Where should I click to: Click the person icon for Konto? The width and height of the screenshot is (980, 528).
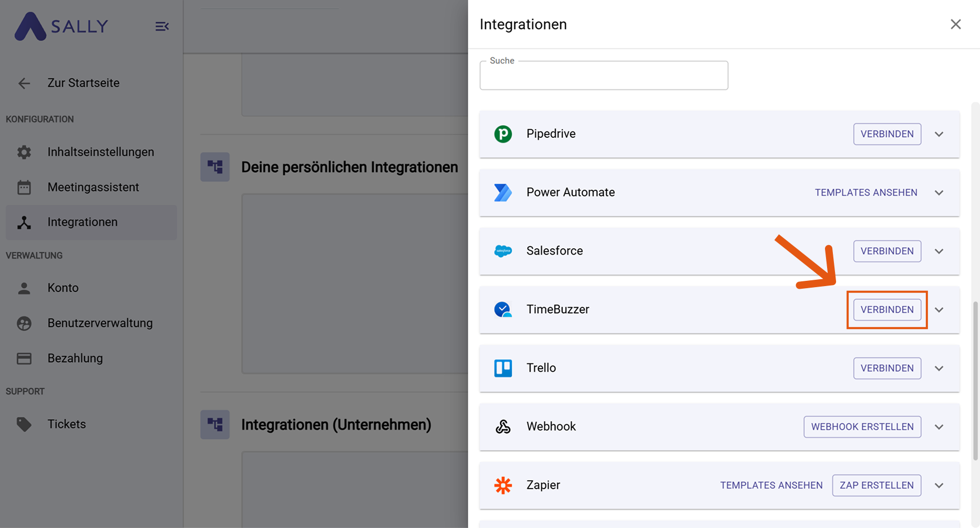coord(24,288)
